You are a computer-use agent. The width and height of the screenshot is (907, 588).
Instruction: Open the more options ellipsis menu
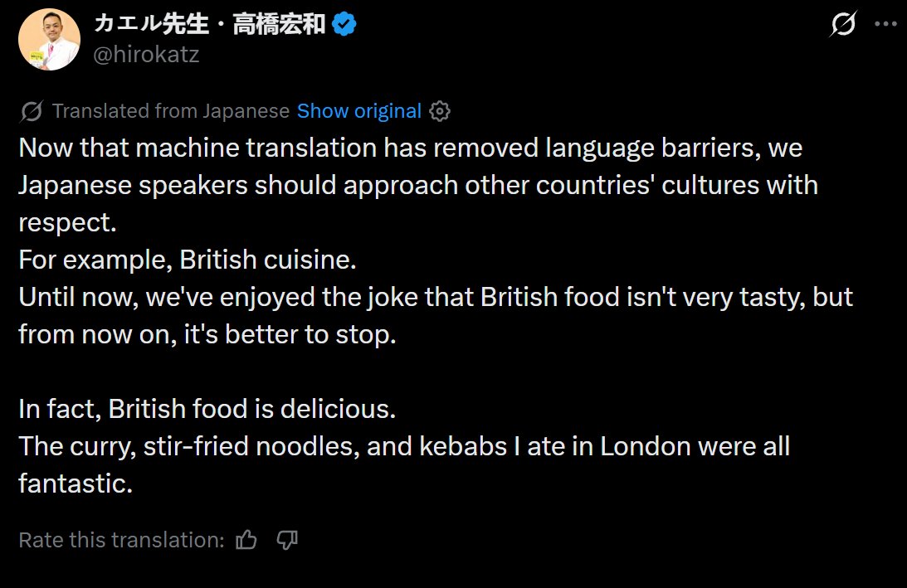tap(887, 25)
